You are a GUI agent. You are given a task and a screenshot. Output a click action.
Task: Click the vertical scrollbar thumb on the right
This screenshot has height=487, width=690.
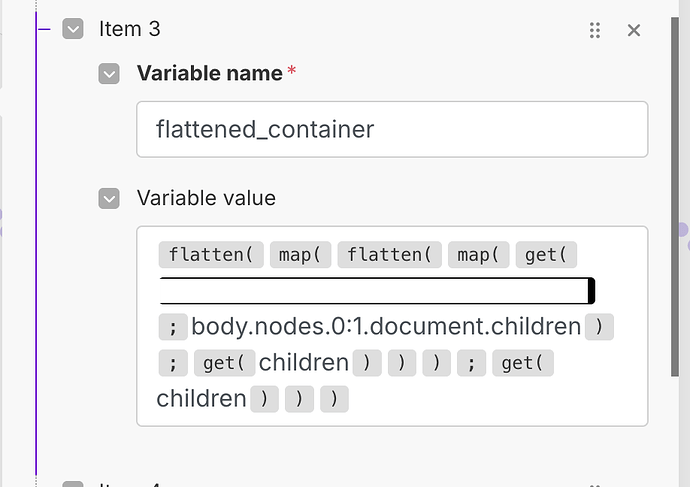pyautogui.click(x=675, y=197)
